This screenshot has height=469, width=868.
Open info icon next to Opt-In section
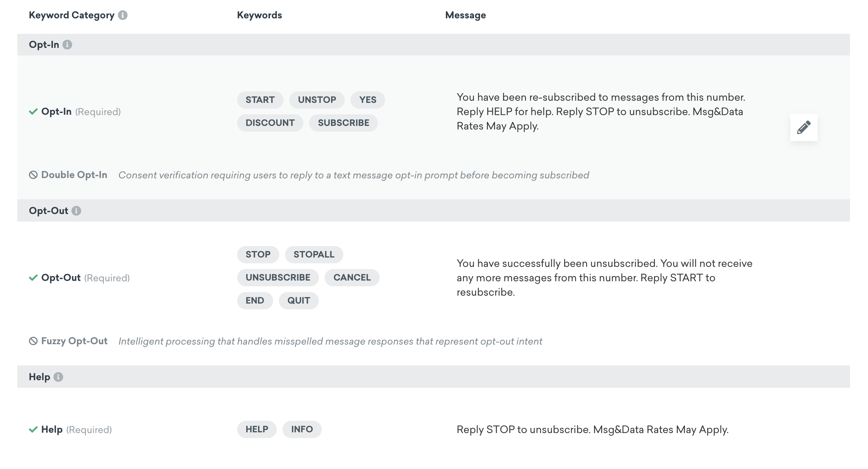(67, 45)
